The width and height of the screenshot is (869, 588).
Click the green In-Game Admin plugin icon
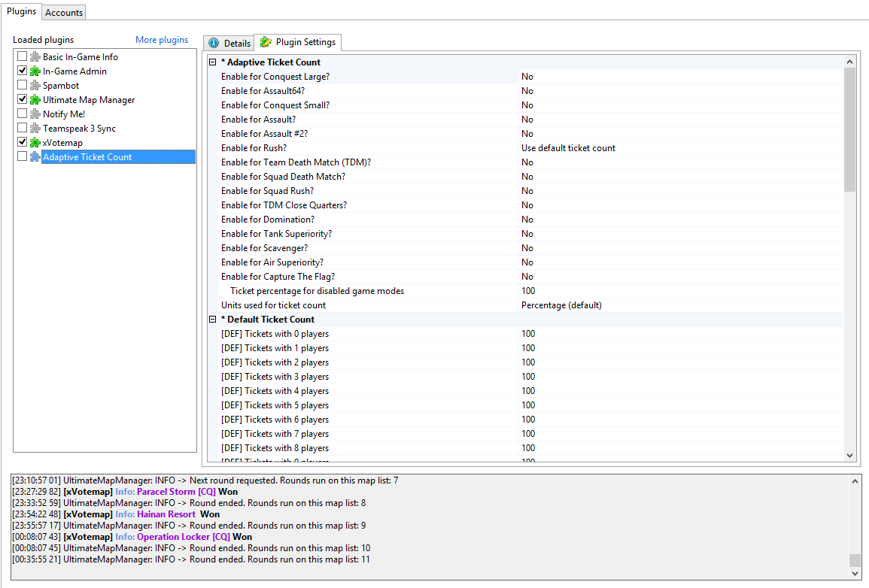(35, 71)
